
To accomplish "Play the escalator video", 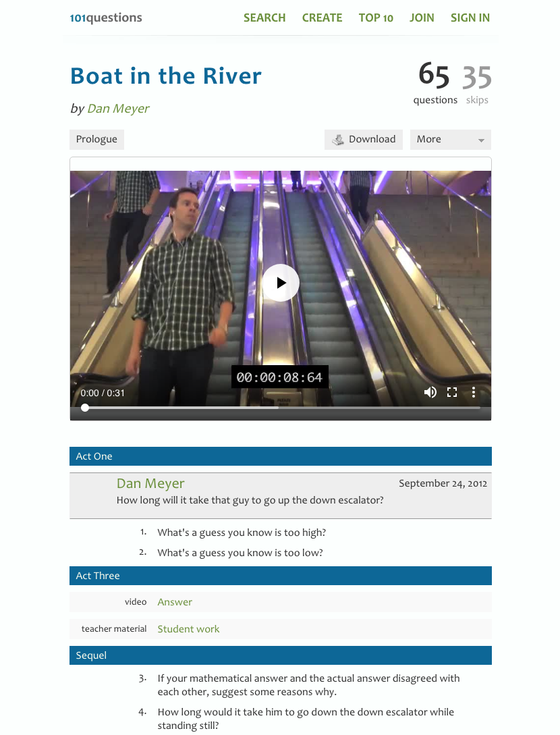I will tap(280, 283).
